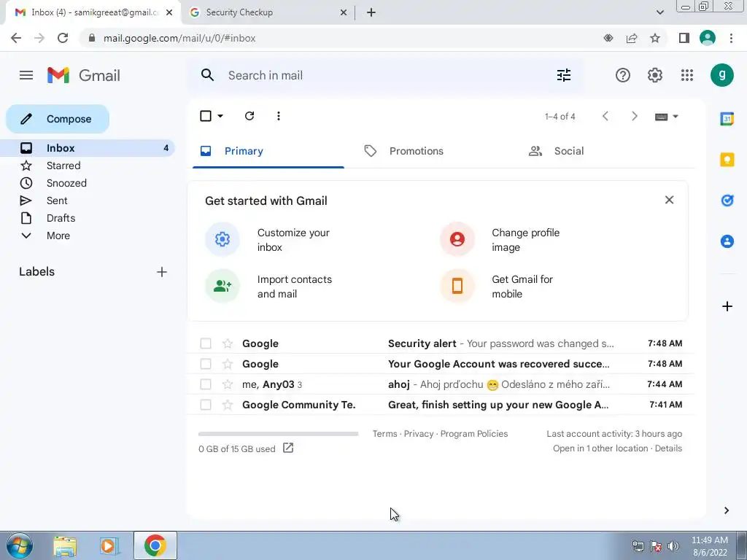The image size is (747, 560).
Task: Show side panel chevron at bottom right
Action: [x=727, y=510]
